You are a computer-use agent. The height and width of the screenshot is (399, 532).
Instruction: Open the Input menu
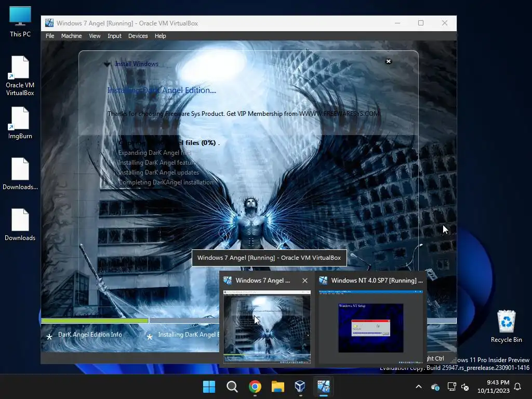(x=114, y=36)
